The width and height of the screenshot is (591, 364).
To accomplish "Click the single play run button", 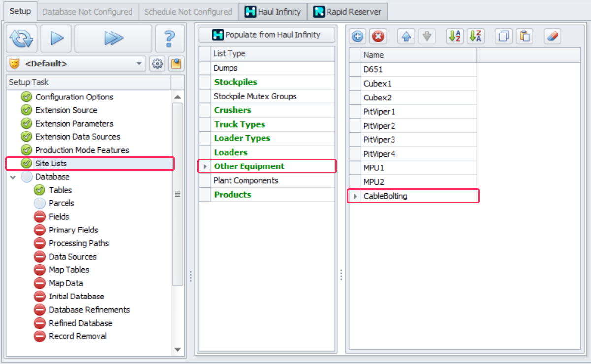I will click(x=56, y=38).
